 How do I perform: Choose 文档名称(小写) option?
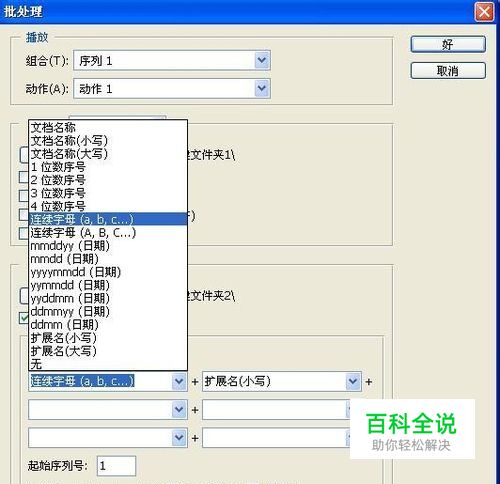click(x=108, y=141)
